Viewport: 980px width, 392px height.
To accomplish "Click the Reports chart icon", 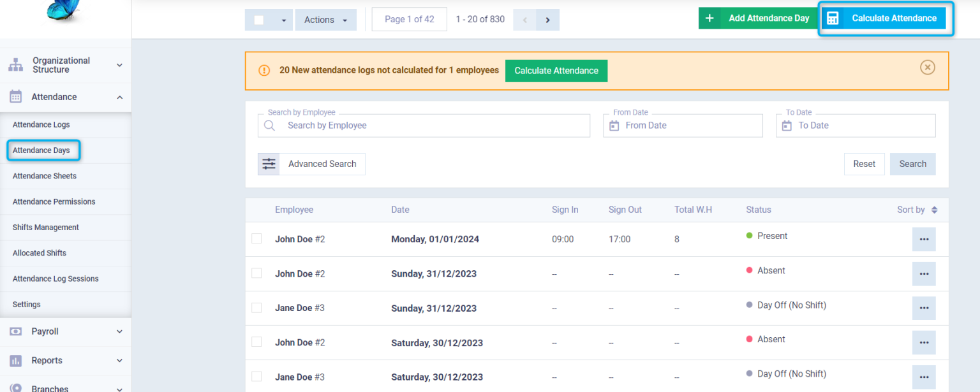I will [16, 361].
